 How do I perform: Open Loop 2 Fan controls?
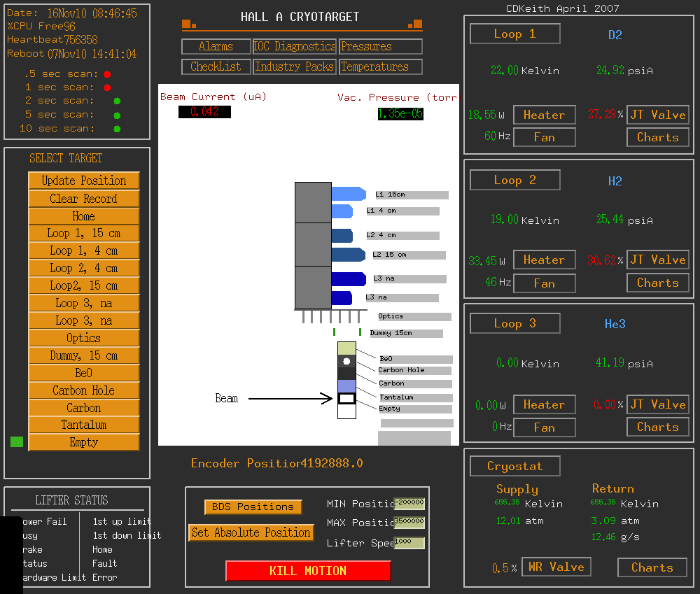point(544,283)
